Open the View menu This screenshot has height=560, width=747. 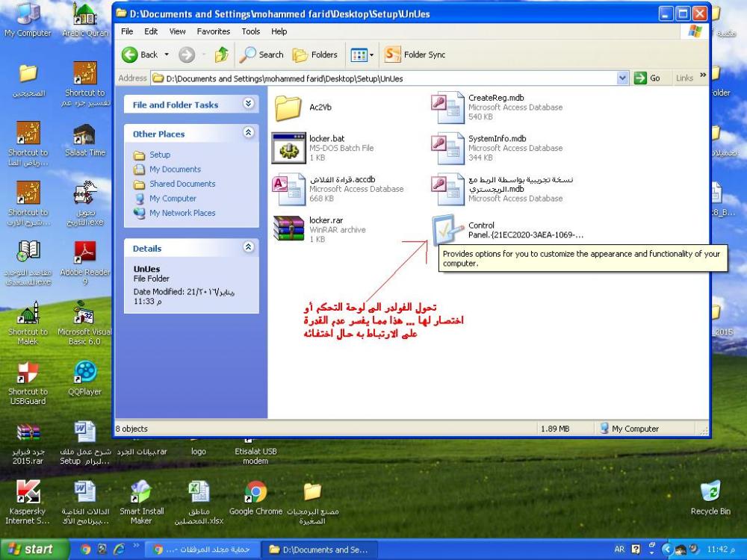[x=177, y=31]
